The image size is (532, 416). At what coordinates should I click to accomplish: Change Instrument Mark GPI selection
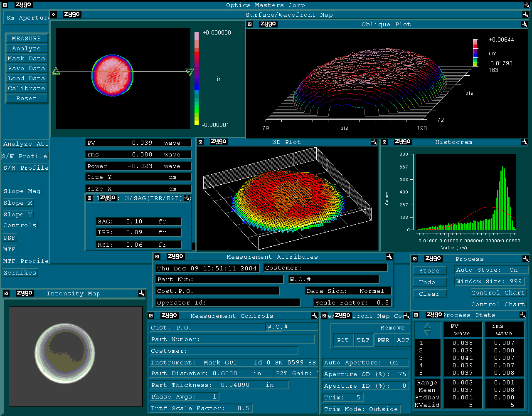point(234,362)
